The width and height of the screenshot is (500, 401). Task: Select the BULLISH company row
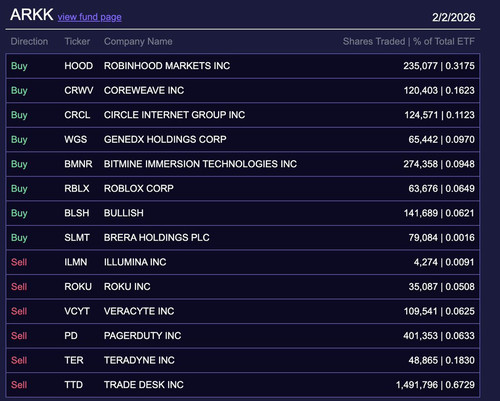click(x=243, y=213)
